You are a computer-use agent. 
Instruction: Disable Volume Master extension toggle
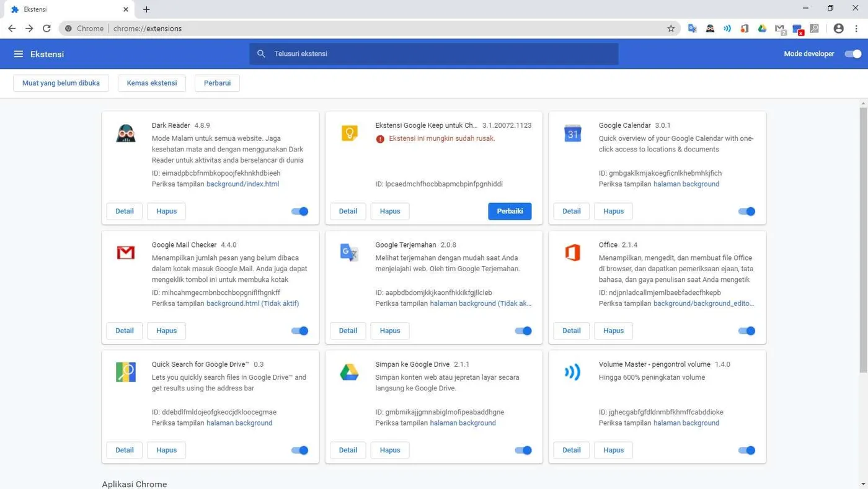(x=747, y=451)
